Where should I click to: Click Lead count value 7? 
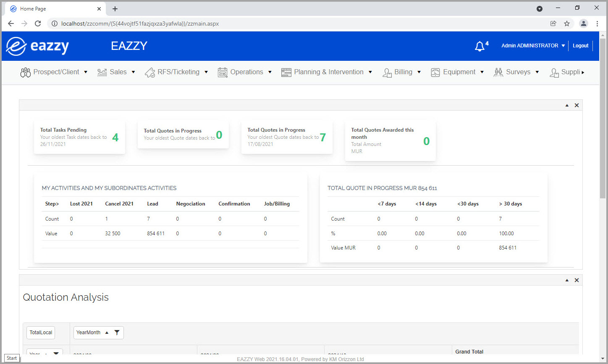[x=149, y=219]
